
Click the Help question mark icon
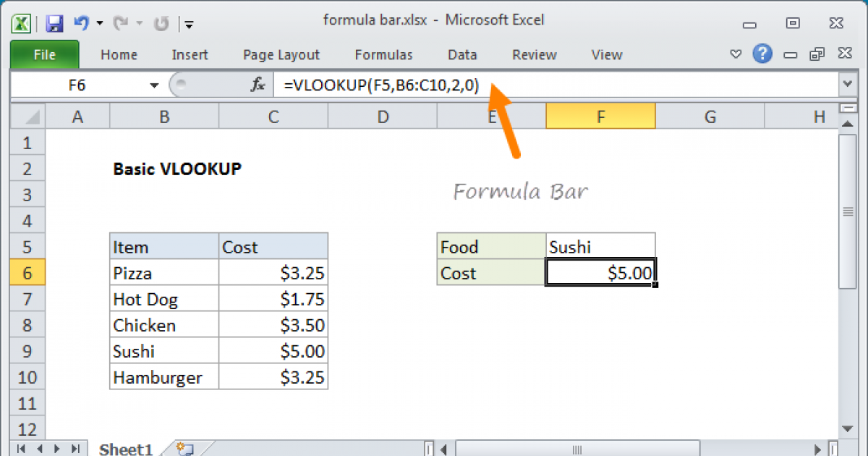pos(762,54)
